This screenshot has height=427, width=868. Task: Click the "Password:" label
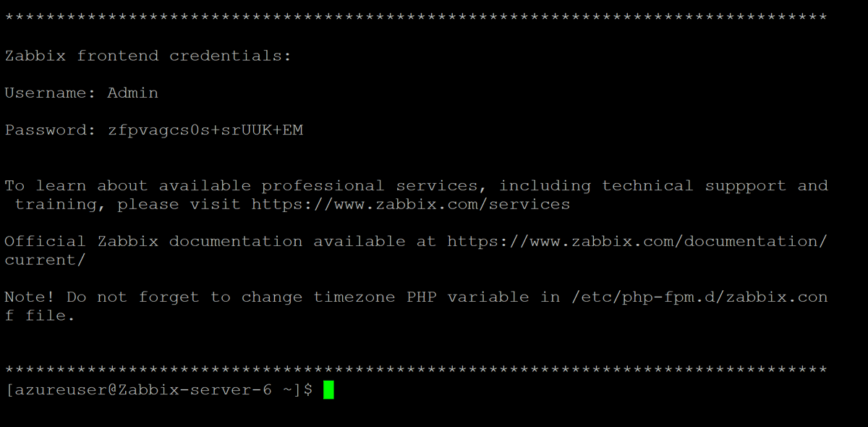51,130
